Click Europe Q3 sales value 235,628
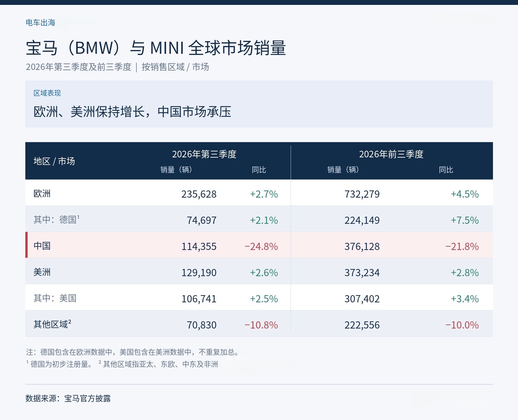518x420 pixels. point(199,194)
